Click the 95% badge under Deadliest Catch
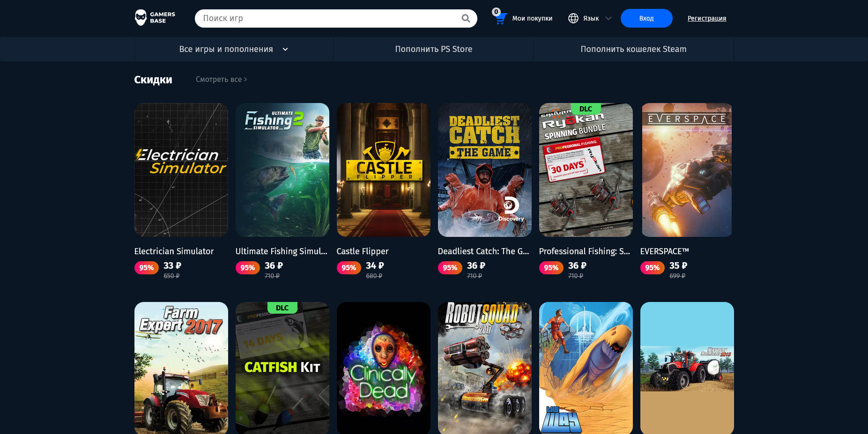This screenshot has height=434, width=868. pyautogui.click(x=450, y=268)
